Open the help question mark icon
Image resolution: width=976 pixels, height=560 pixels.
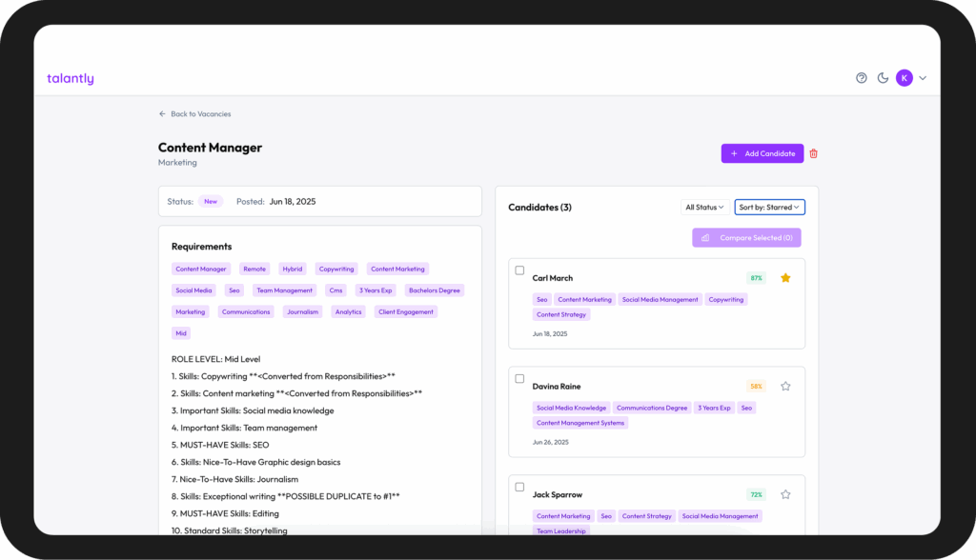tap(861, 78)
